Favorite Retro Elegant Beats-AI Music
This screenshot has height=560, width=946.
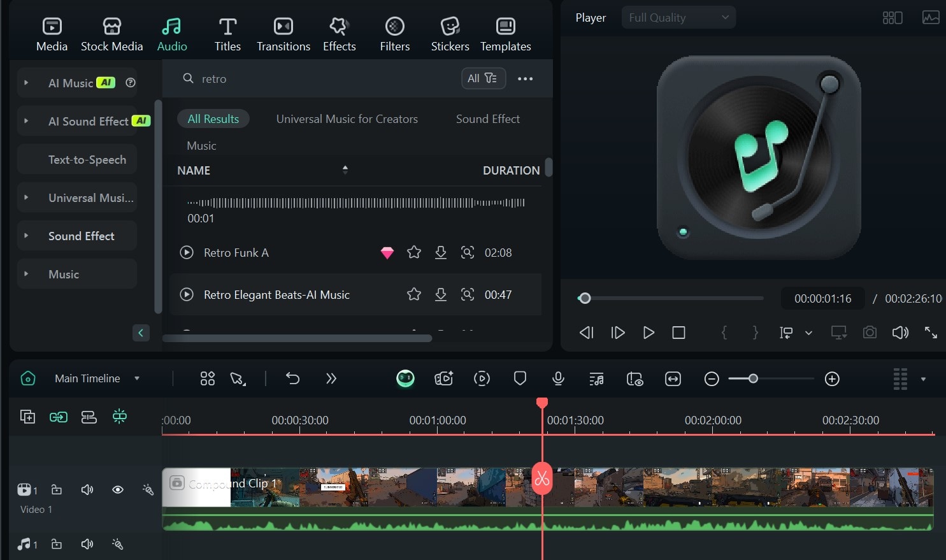[414, 294]
